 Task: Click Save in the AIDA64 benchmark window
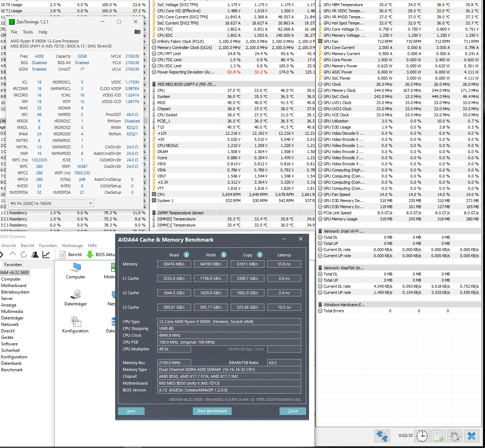point(131,411)
